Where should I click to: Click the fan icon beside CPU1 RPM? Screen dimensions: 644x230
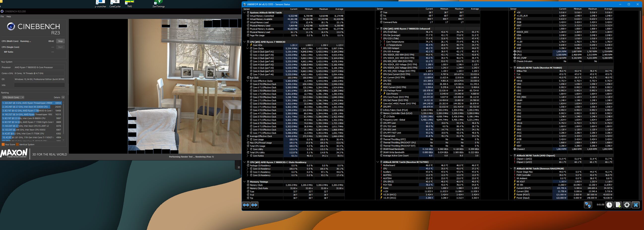515,51
